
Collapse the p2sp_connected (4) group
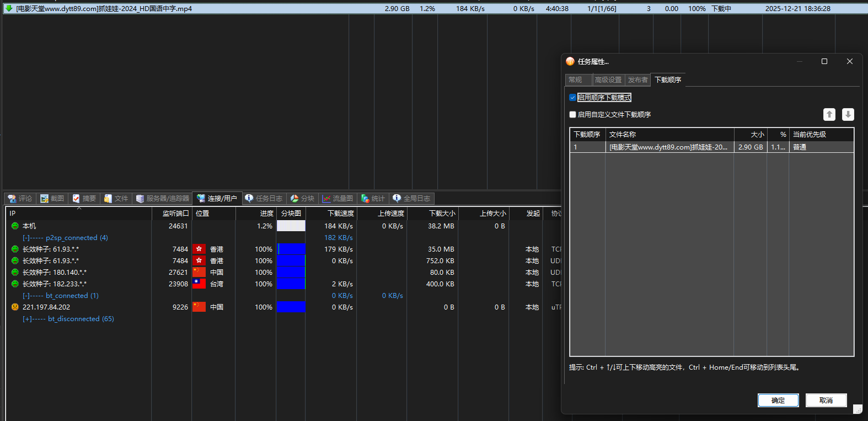26,238
